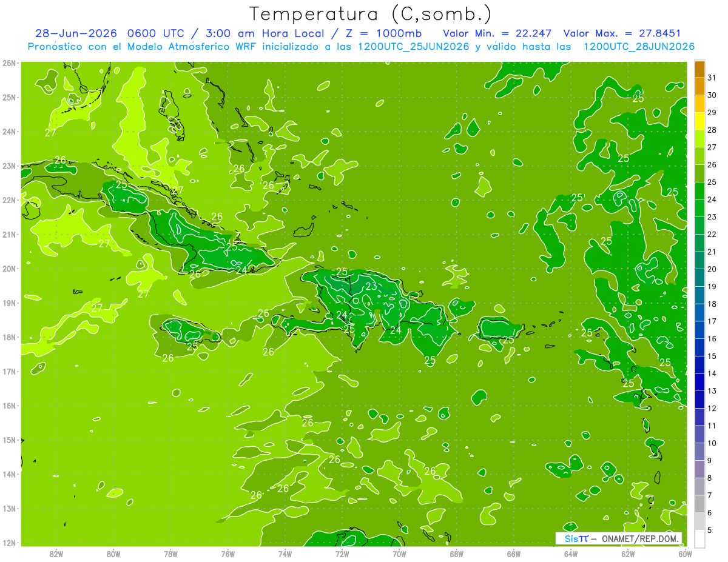Pick the color bar segment between 24 and 25

699,190
